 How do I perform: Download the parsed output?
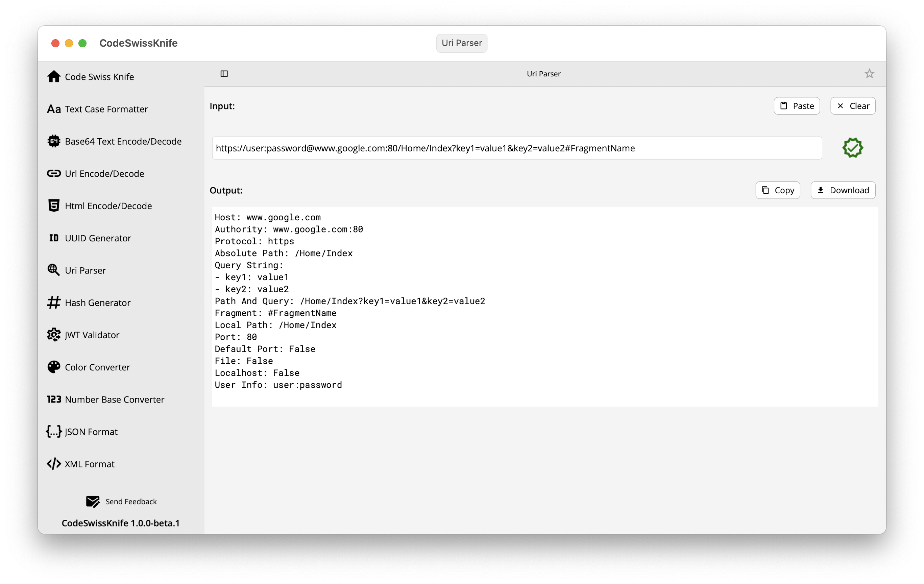843,190
